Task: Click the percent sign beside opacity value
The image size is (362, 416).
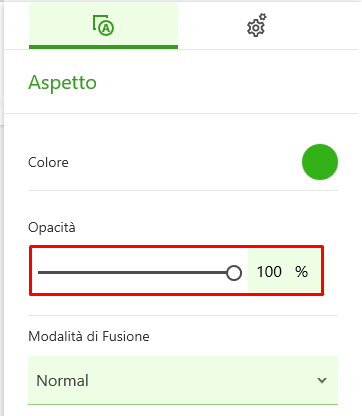Action: coord(301,272)
